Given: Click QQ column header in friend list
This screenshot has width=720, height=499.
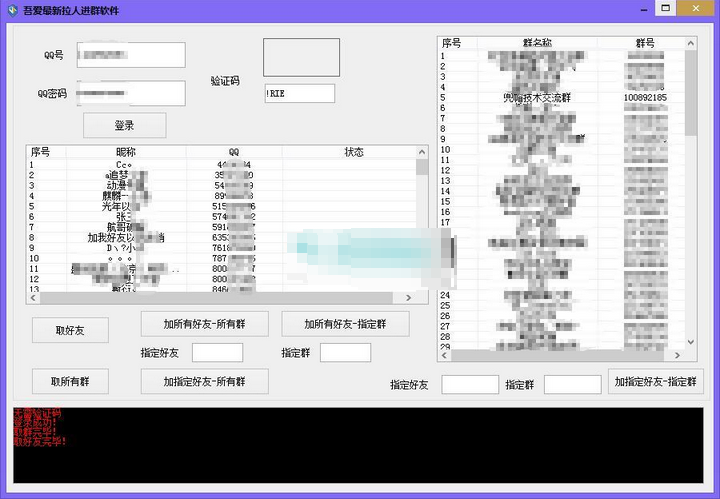Looking at the screenshot, I should coord(234,152).
